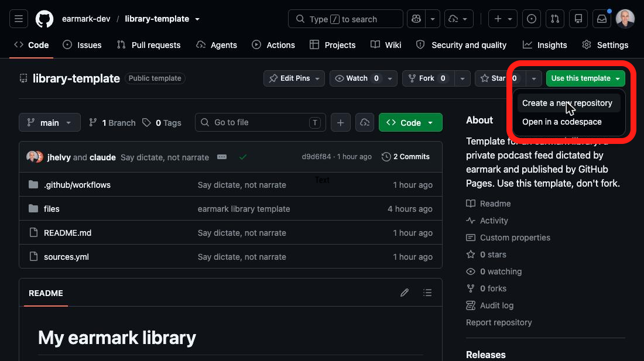644x361 pixels.
Task: Expand the repository name dropdown caret
Action: (197, 19)
